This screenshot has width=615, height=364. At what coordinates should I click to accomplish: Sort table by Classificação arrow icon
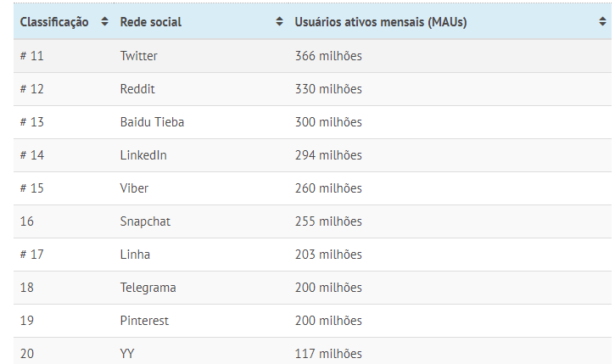pyautogui.click(x=104, y=21)
